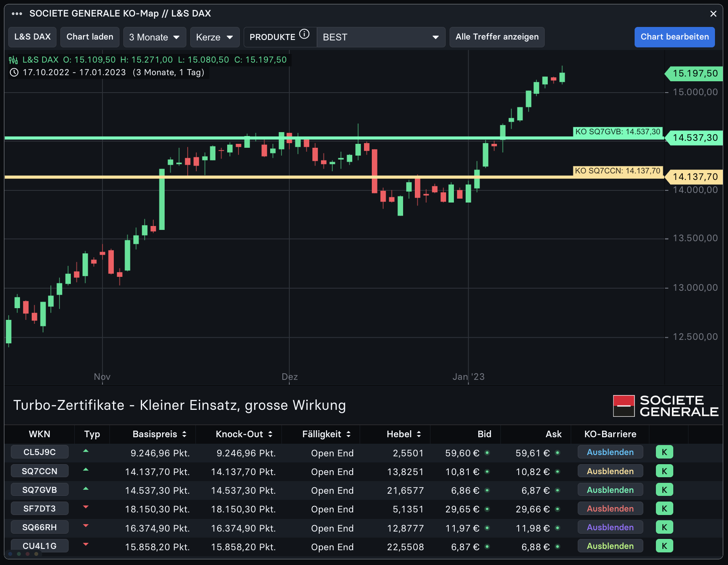
Task: Click the Typ column header
Action: tap(92, 434)
